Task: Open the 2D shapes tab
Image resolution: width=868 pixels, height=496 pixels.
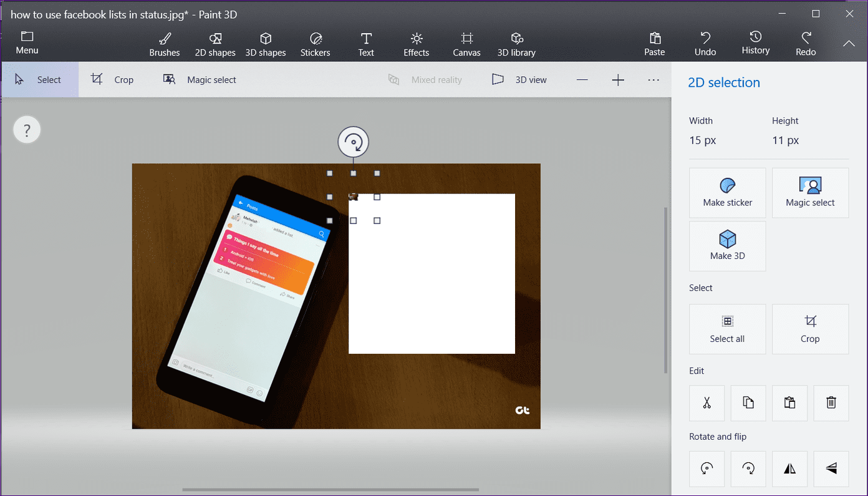Action: pyautogui.click(x=215, y=44)
